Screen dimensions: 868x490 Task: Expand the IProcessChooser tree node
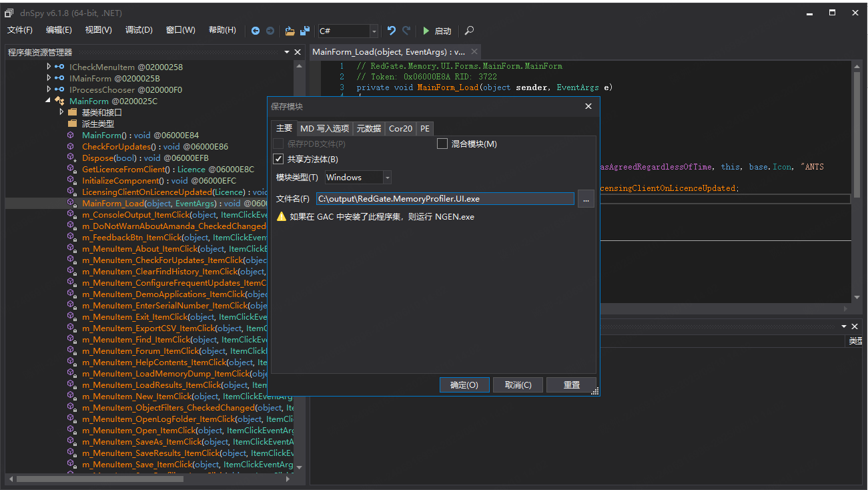(49, 90)
